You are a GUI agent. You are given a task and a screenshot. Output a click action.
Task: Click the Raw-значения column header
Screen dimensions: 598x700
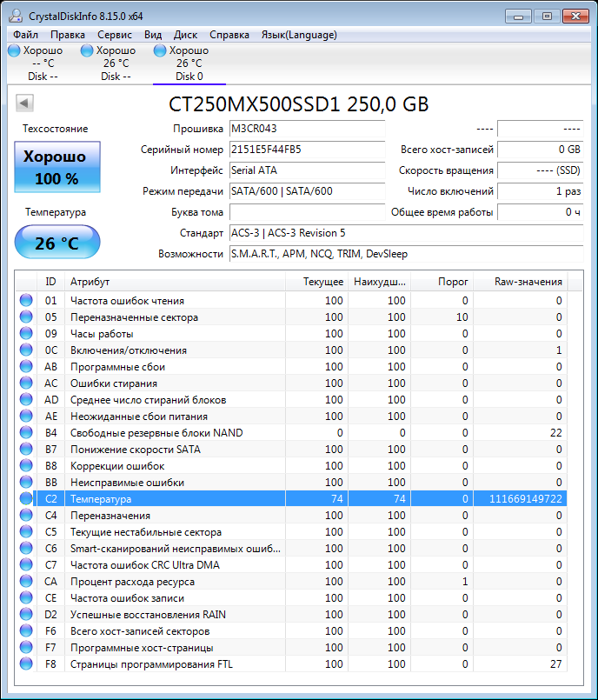coord(521,282)
